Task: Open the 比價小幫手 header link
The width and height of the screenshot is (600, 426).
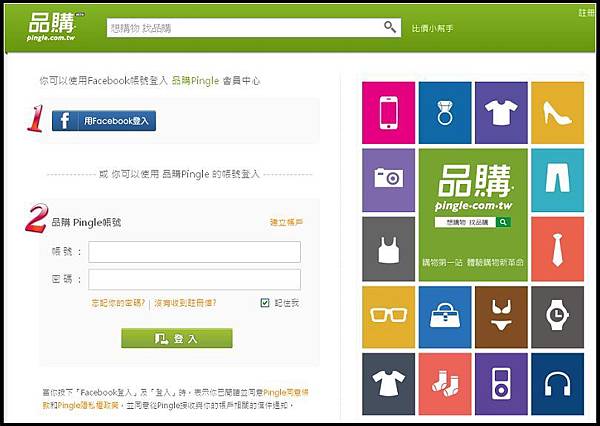Action: (x=432, y=28)
